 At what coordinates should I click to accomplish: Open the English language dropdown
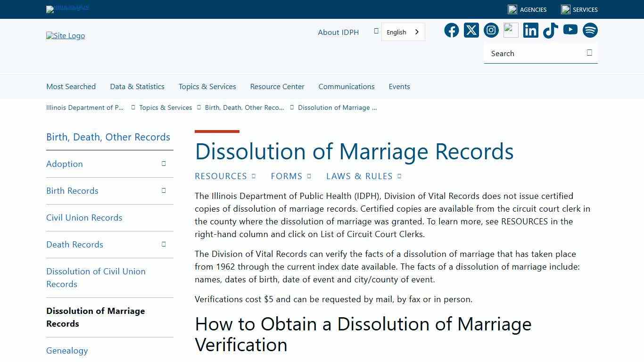coord(403,32)
